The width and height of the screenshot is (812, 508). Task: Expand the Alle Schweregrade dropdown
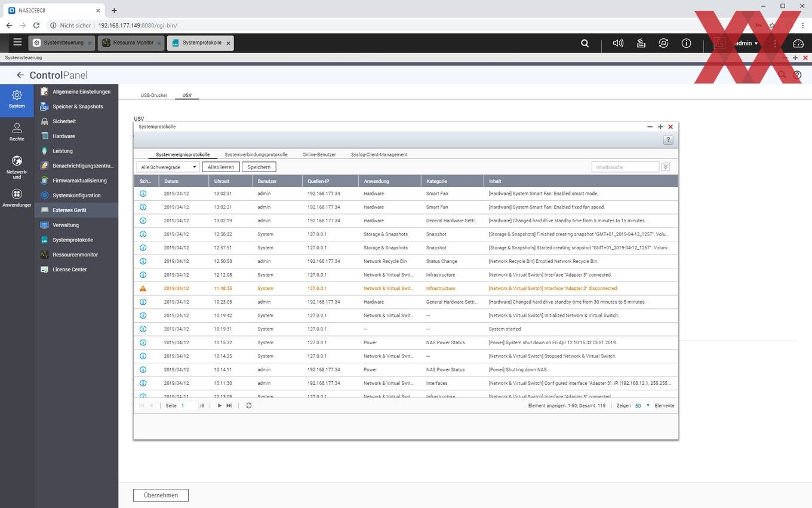tap(168, 167)
